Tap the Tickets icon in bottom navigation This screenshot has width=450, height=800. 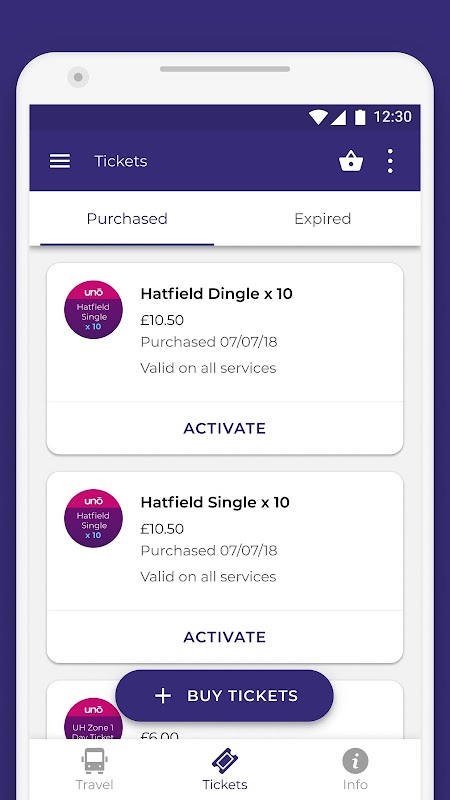[x=224, y=761]
